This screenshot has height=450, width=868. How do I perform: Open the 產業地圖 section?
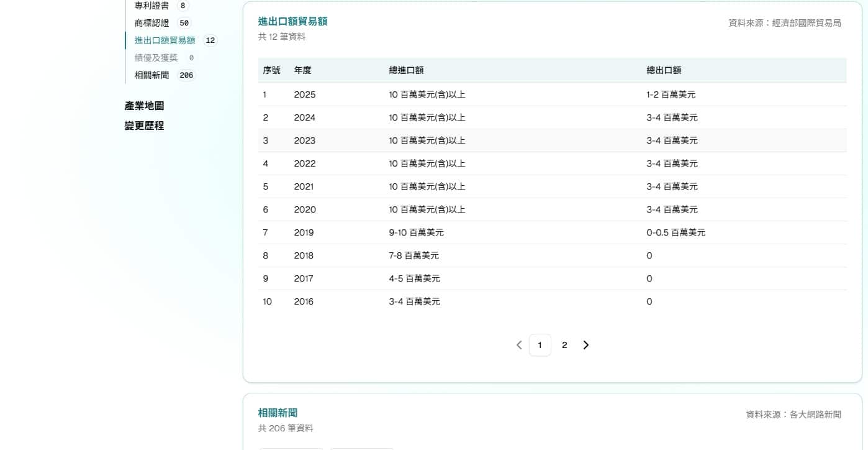(144, 106)
